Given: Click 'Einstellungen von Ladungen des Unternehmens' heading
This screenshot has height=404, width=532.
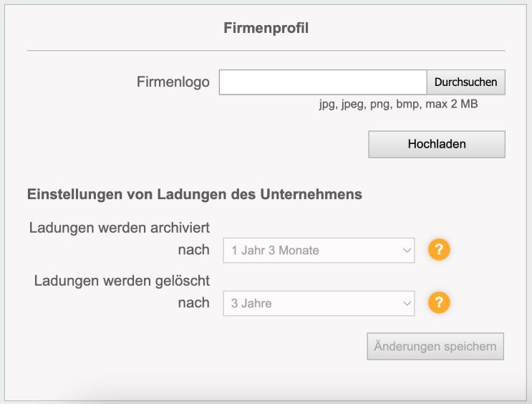Looking at the screenshot, I should (x=195, y=195).
